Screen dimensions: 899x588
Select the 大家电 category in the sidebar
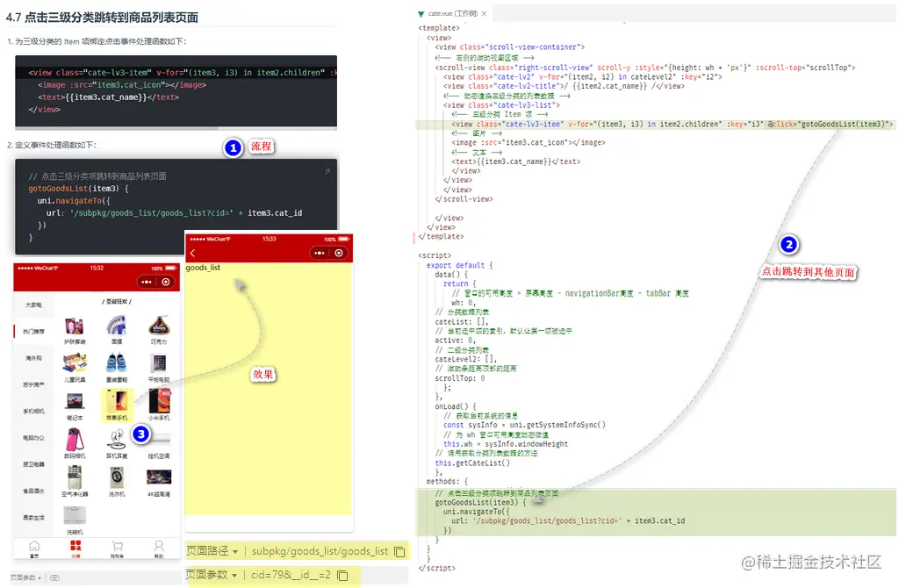point(33,305)
